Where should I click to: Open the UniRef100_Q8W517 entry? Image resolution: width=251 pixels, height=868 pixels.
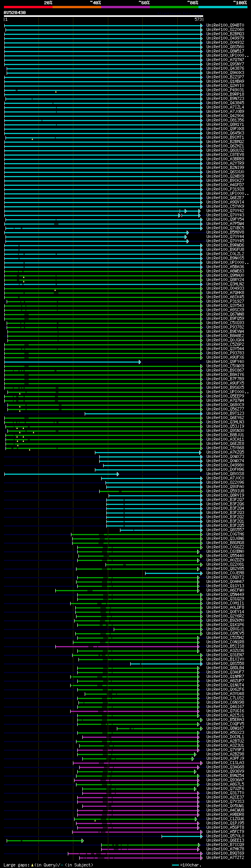[x=225, y=51]
